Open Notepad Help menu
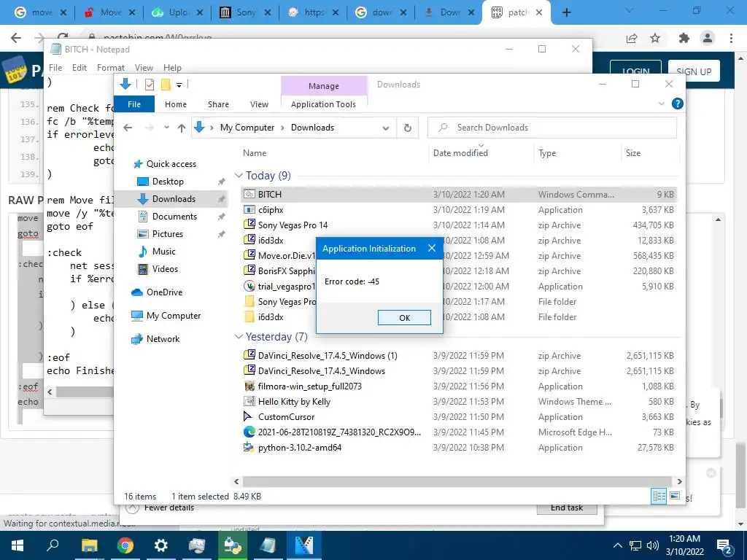The width and height of the screenshot is (747, 560). [x=172, y=68]
